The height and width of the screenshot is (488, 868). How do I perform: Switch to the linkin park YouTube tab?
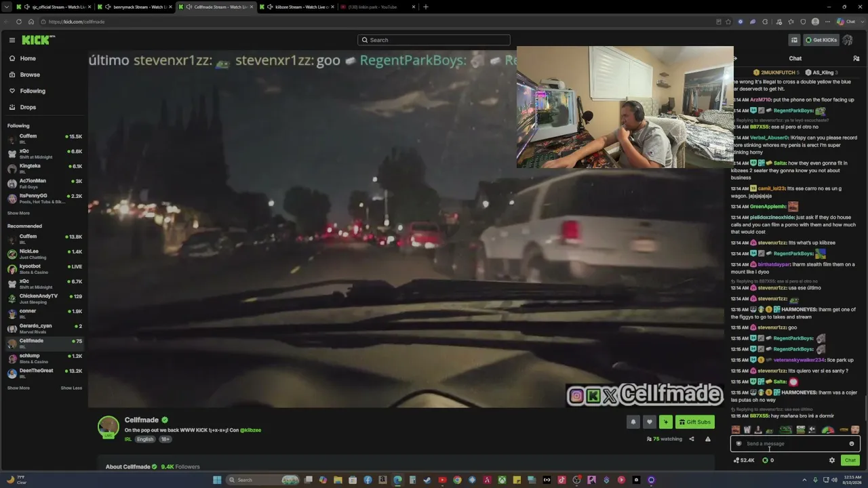378,7
